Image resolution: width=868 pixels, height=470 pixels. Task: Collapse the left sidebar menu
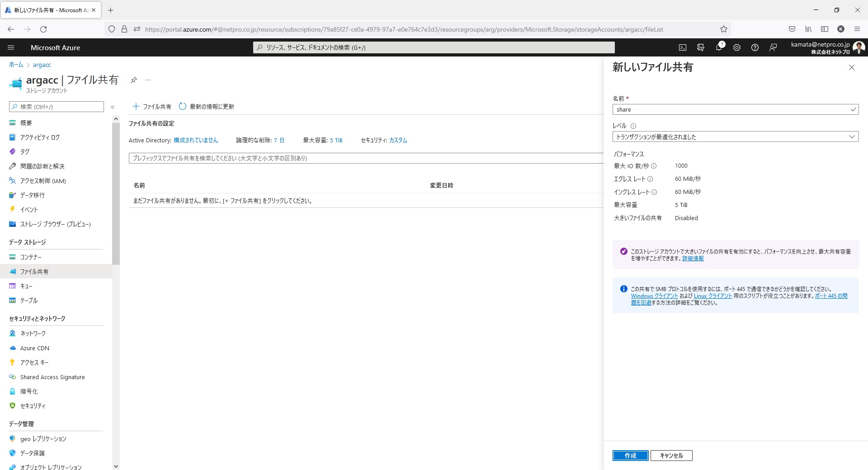click(113, 107)
